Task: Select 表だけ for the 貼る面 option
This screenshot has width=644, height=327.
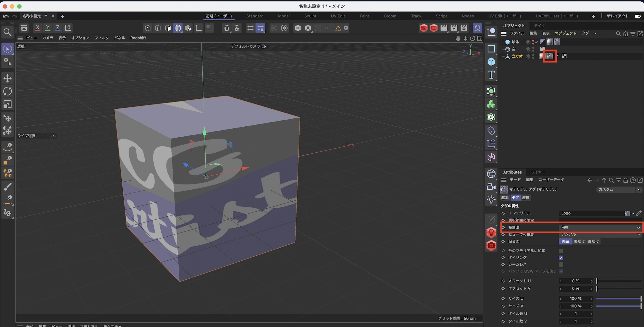Action: point(579,241)
